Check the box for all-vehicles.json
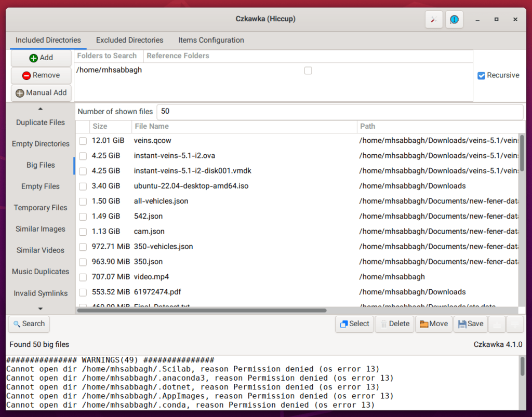Image resolution: width=532 pixels, height=417 pixels. click(x=83, y=201)
